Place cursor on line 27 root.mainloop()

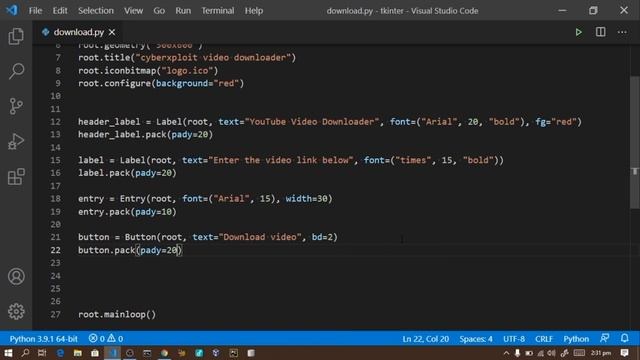click(x=117, y=314)
